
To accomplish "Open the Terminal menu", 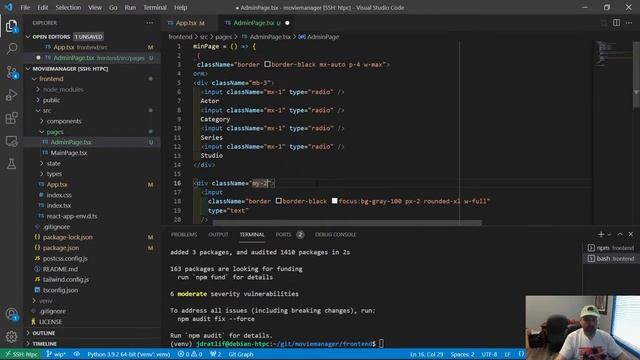I will [155, 7].
